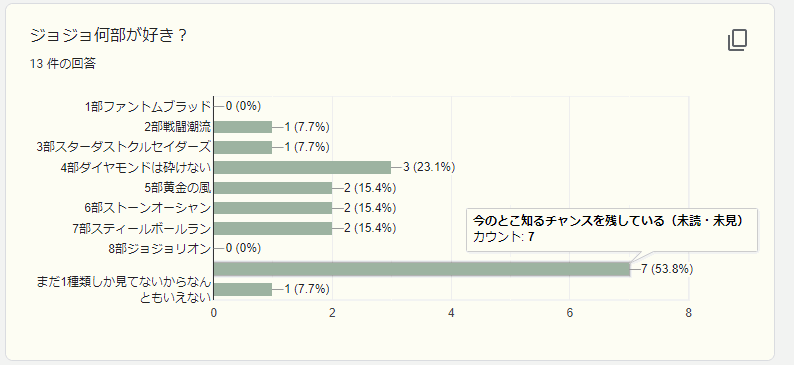Image resolution: width=794 pixels, height=365 pixels.
Task: Click the 7部スティールボールラン bar
Action: (273, 228)
